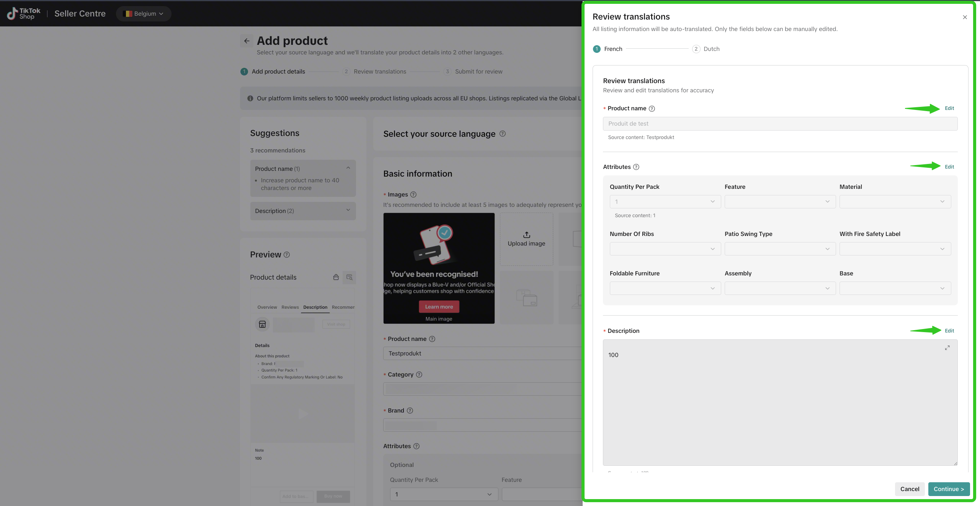The height and width of the screenshot is (506, 980).
Task: Select the Reviews tab in preview
Action: [x=290, y=307]
